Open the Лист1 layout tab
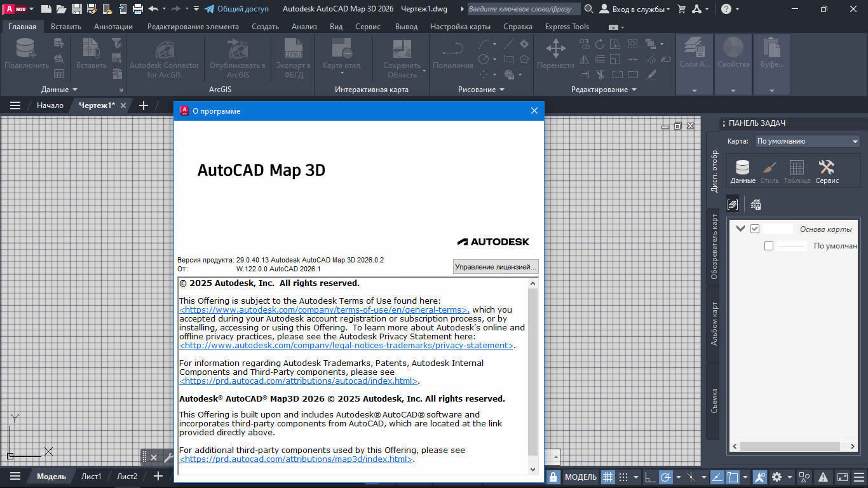Screen dimensions: 868x488 tap(92, 475)
